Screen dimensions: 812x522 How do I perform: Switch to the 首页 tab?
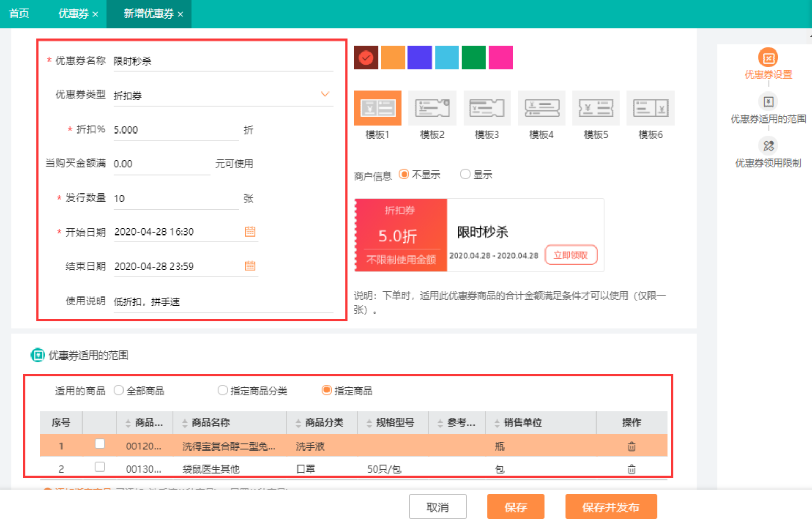click(19, 14)
